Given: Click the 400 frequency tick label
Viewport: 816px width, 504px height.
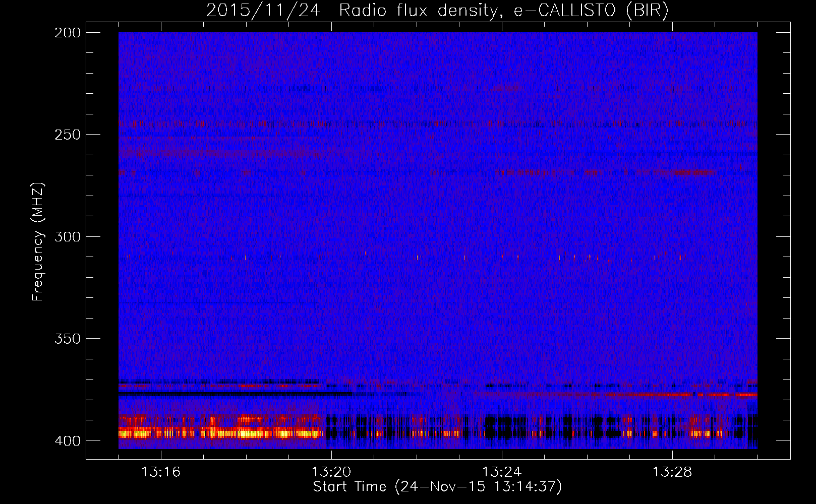Looking at the screenshot, I should pos(68,441).
